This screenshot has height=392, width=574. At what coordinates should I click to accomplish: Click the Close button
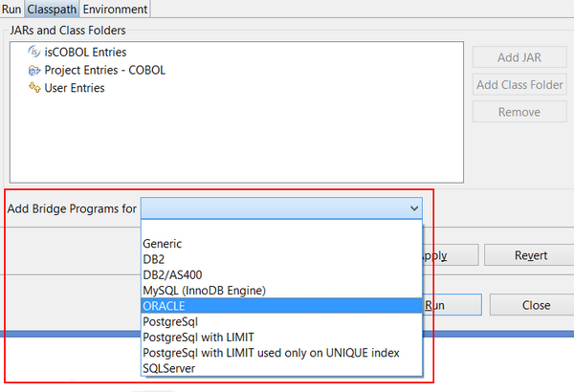click(536, 305)
